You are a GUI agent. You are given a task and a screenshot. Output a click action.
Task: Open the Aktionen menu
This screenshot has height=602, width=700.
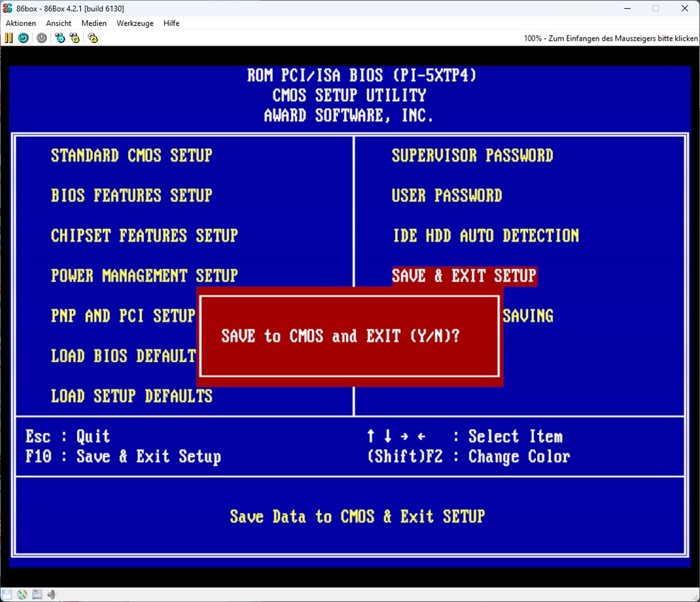click(21, 24)
